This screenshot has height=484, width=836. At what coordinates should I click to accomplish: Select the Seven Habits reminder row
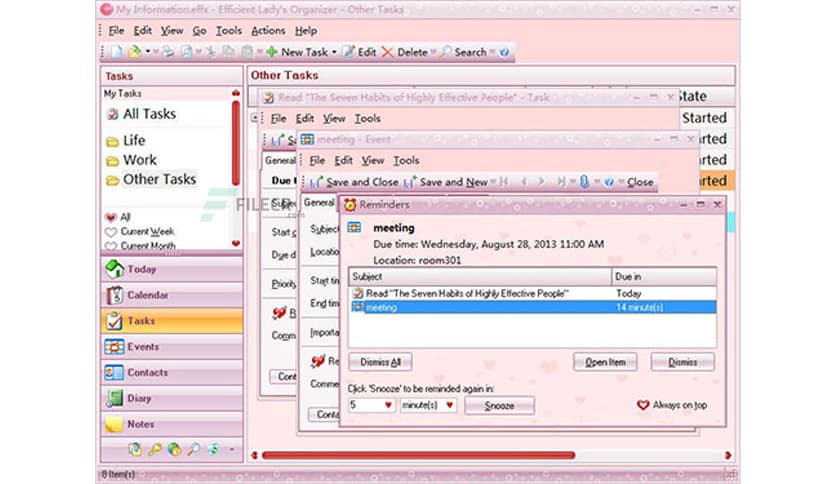point(533,293)
